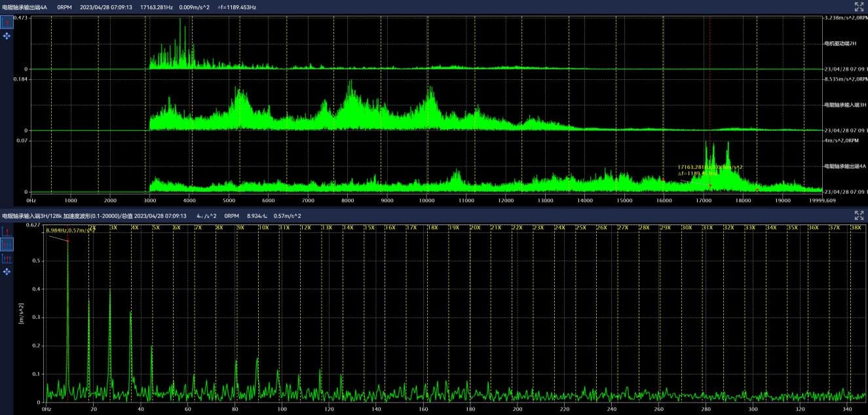
Task: Click the 30X harmonic marker label
Action: (x=687, y=228)
